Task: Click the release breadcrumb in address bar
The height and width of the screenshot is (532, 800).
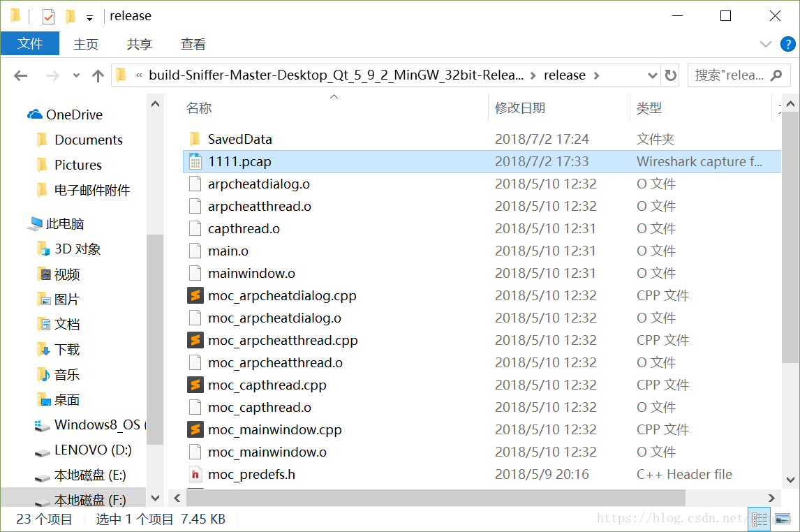Action: coord(565,75)
